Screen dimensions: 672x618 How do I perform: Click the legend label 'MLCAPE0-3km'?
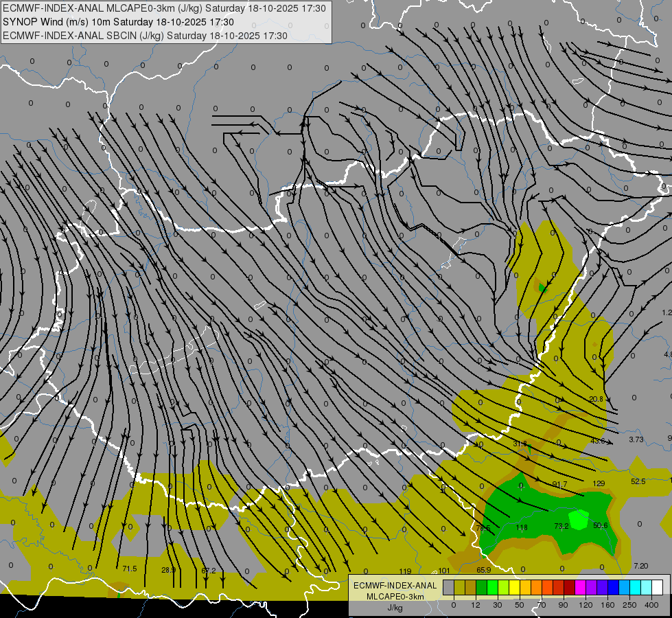pos(395,597)
